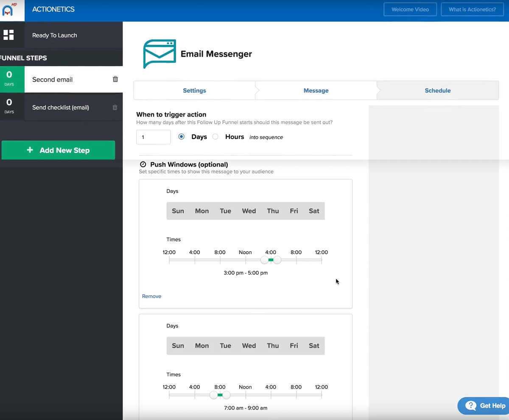509x420 pixels.
Task: Click the 5:00 pm end slider handle
Action: 277,260
